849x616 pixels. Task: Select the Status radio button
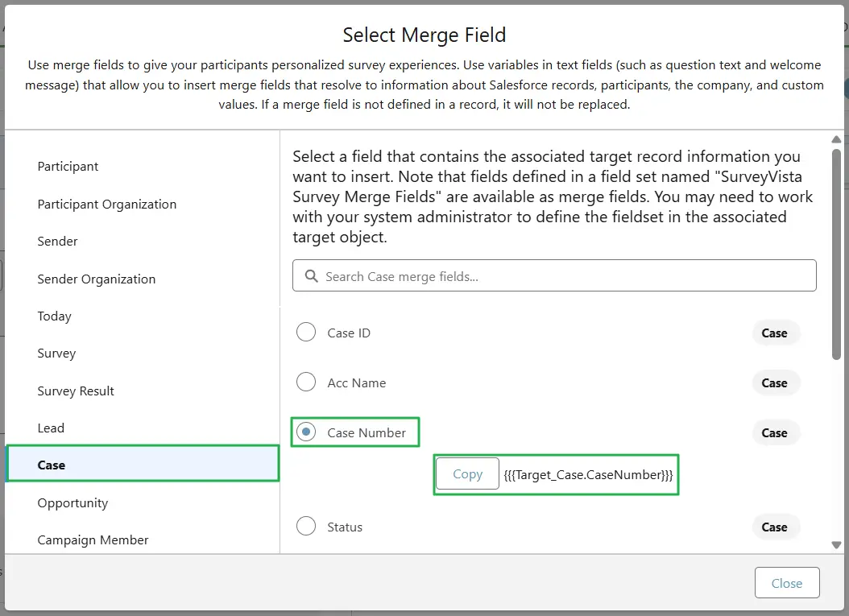[x=306, y=526]
